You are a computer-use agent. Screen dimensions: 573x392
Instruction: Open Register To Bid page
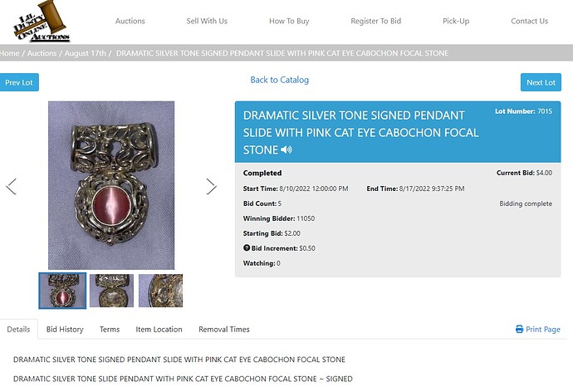pos(375,22)
